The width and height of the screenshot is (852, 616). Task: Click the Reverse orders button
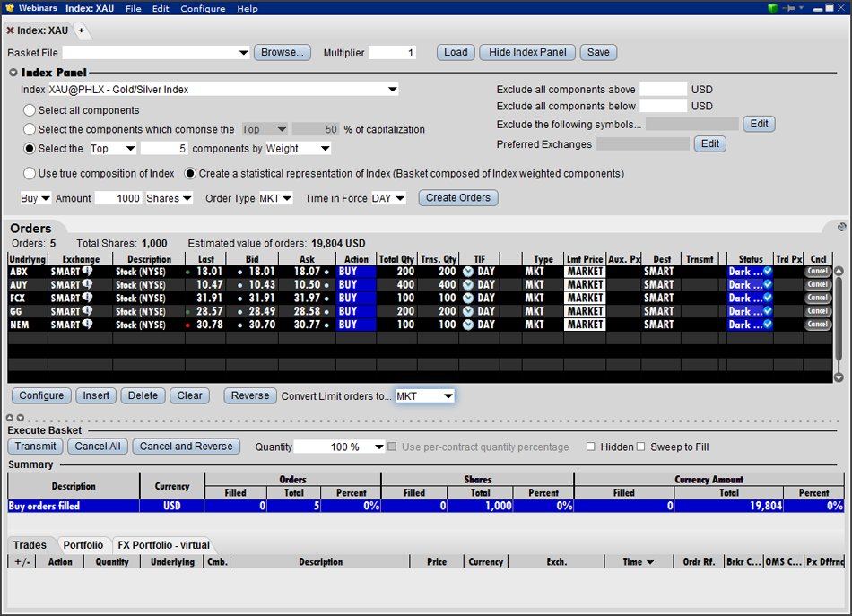point(250,395)
